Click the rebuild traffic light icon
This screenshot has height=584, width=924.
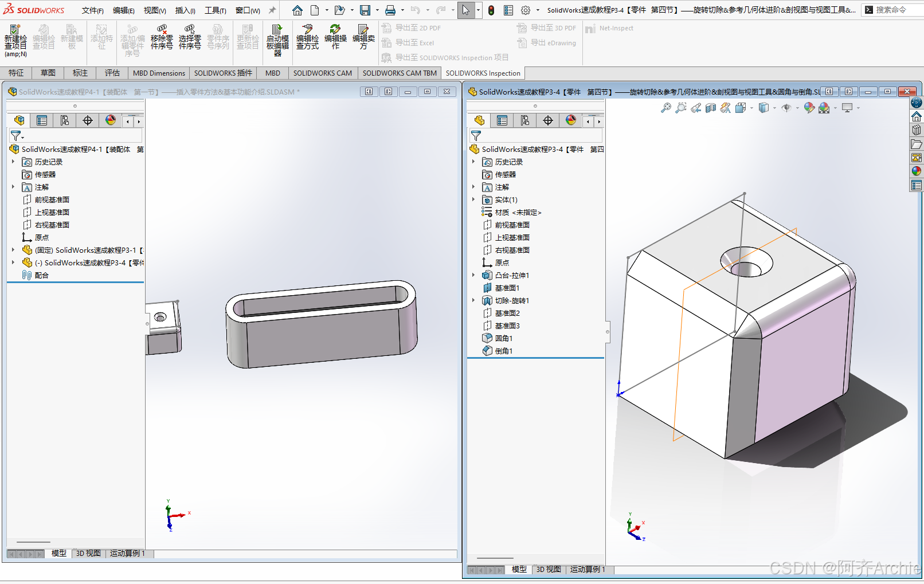tap(491, 10)
